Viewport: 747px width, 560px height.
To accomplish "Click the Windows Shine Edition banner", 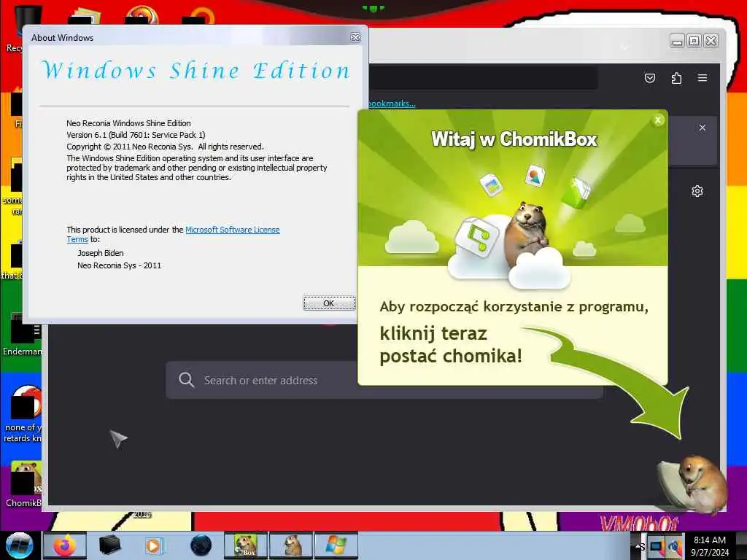I will tap(196, 71).
